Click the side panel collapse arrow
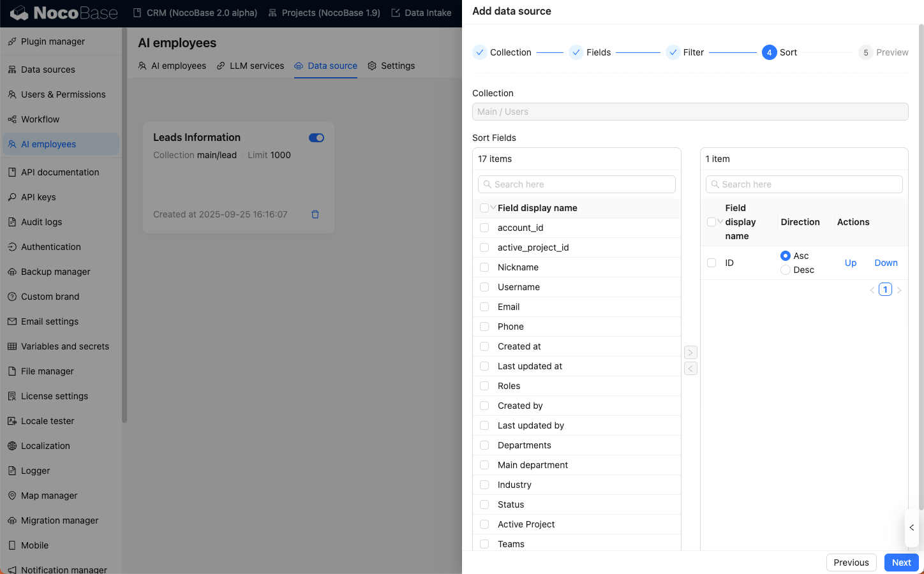Screen dimensions: 924x574 coord(911,527)
